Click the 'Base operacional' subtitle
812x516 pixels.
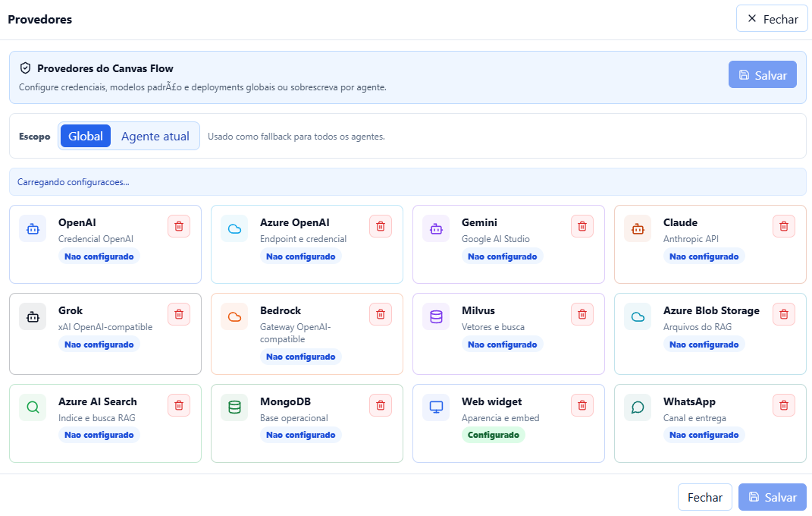(x=294, y=418)
